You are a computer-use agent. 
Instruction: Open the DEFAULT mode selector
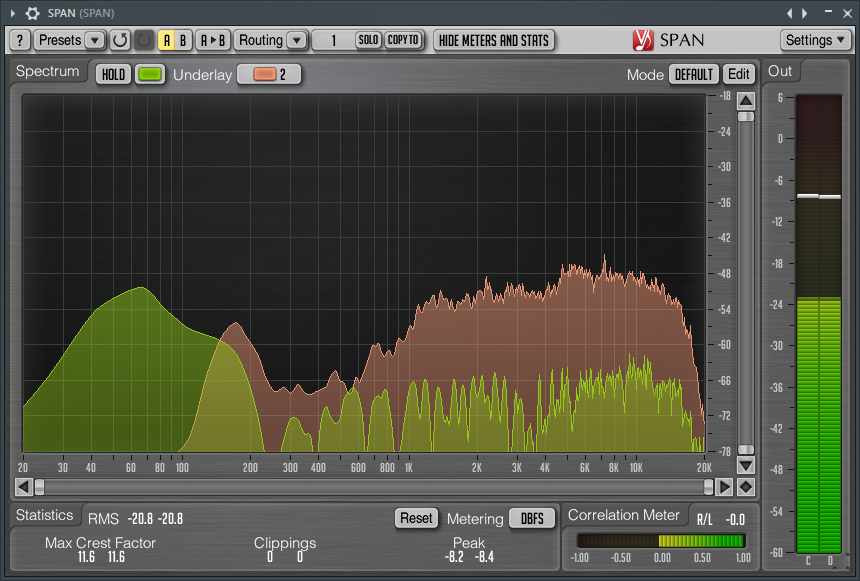(x=694, y=74)
